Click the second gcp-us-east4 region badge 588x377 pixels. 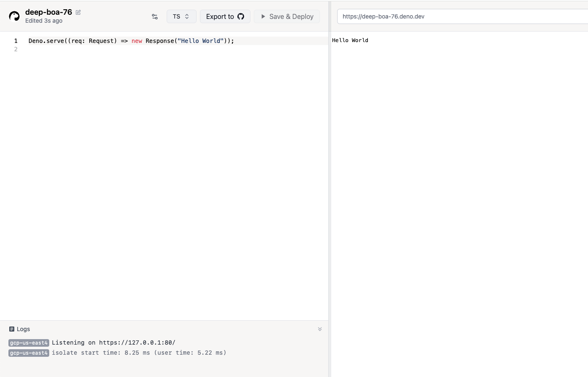click(29, 353)
